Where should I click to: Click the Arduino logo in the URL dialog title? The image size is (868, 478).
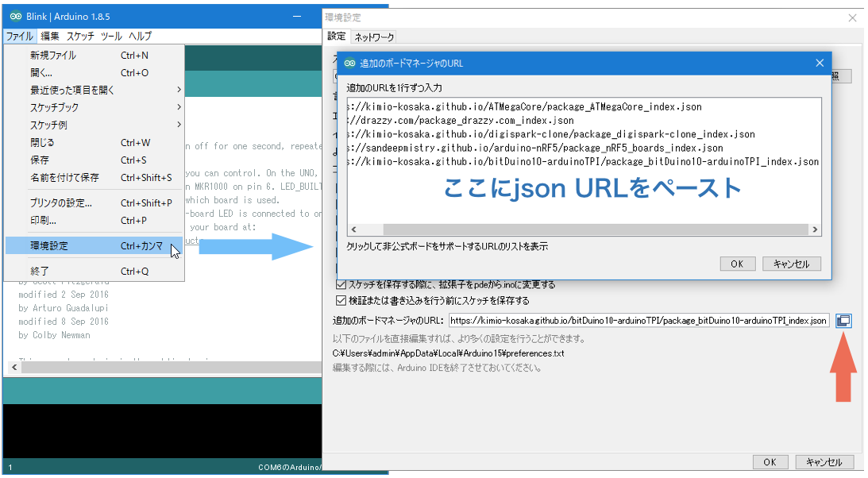tap(349, 63)
